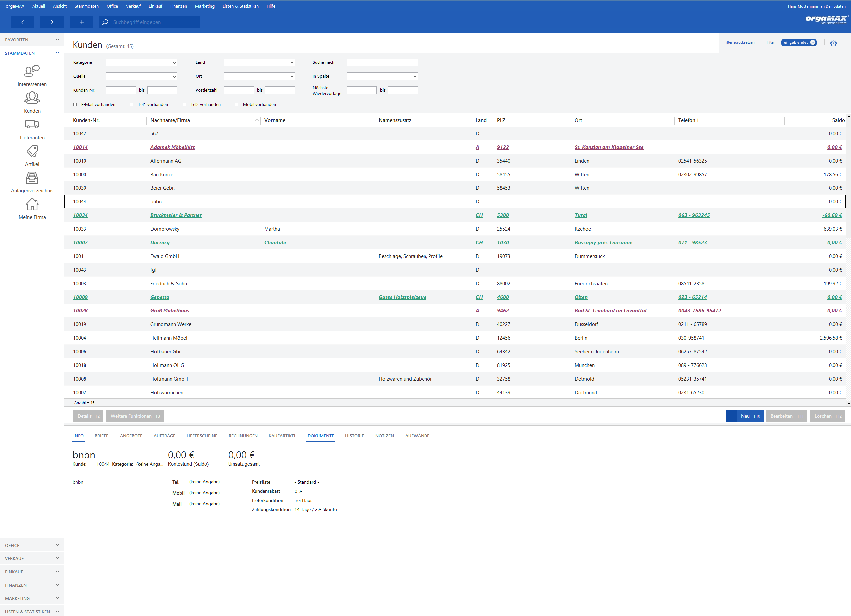Enable the E-Mail vorhanden checkbox
The width and height of the screenshot is (851, 616).
point(75,105)
